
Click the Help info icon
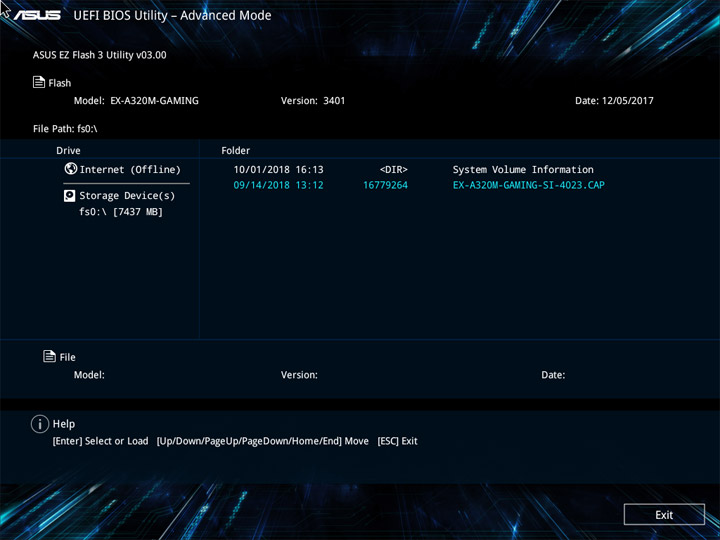[x=40, y=424]
